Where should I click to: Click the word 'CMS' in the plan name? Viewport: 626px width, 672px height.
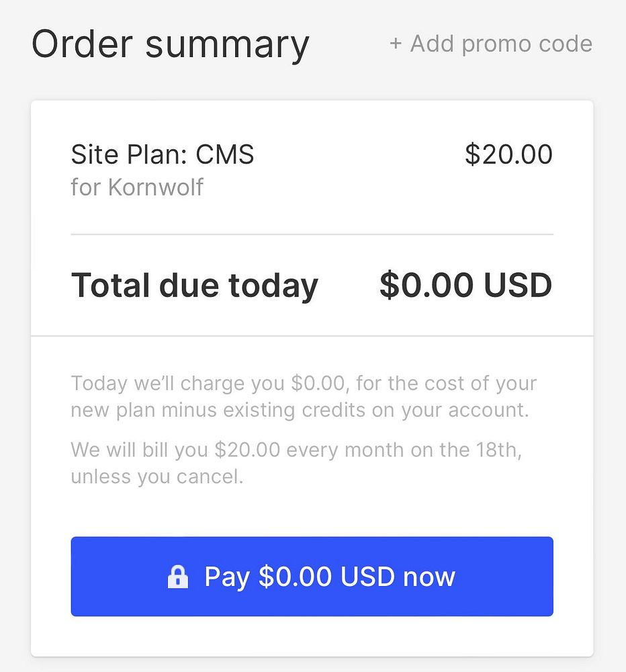(x=225, y=155)
